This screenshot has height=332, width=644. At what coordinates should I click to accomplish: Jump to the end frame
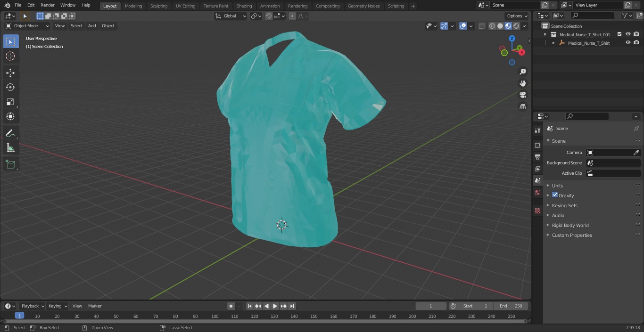[x=292, y=306]
